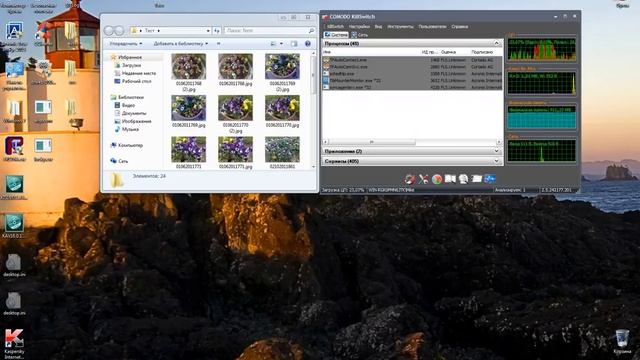Select thumbnail 01062011768.jpg
Viewport: 640px width, 360px height.
pyautogui.click(x=236, y=70)
